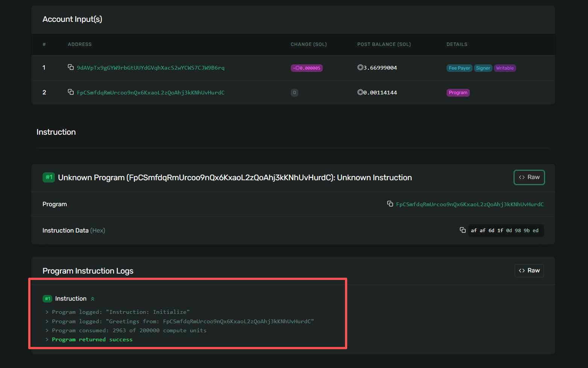This screenshot has width=588, height=368.
Task: Click the purple Program badge
Action: pos(458,93)
